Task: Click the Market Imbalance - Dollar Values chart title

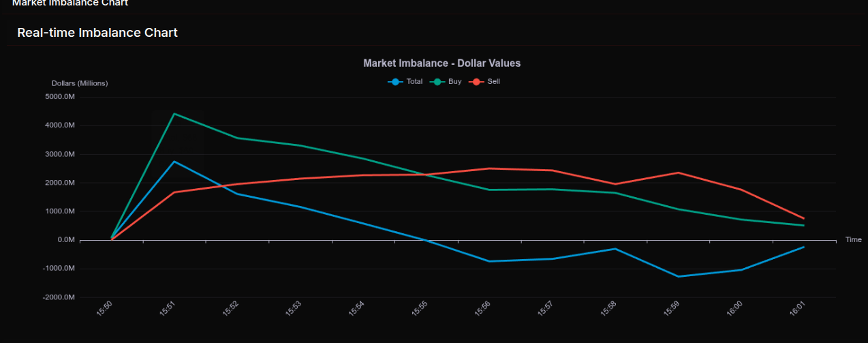Action: click(441, 63)
